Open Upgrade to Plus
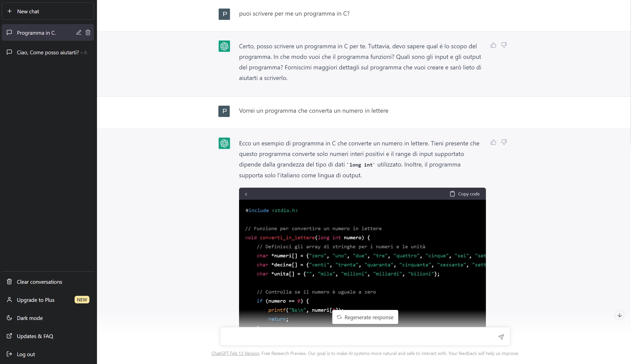Screen dimensions: 631x364 coord(36,300)
